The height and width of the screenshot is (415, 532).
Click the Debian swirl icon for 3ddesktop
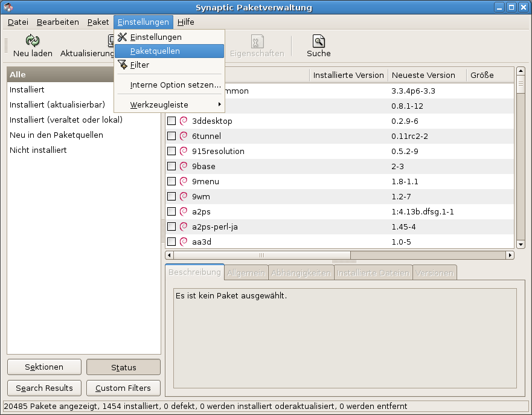coord(184,121)
